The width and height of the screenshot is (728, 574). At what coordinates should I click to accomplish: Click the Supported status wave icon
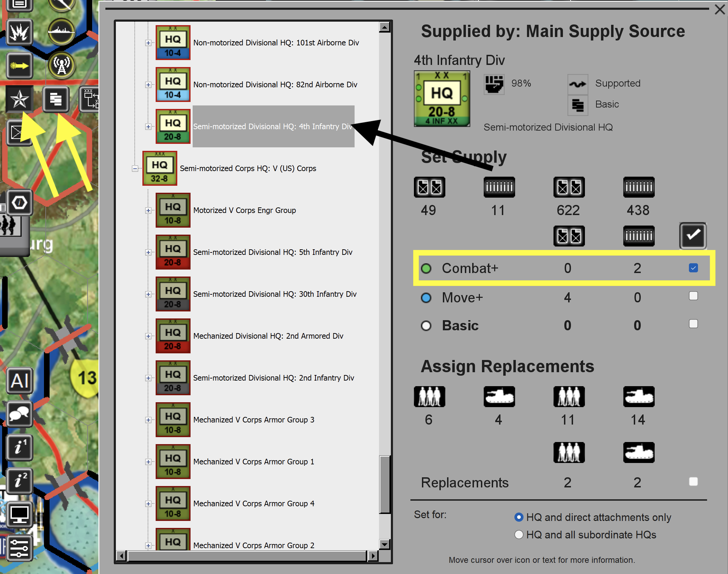click(x=578, y=84)
